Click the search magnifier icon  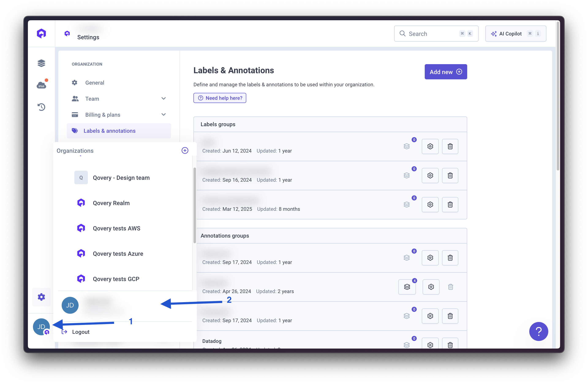point(403,34)
